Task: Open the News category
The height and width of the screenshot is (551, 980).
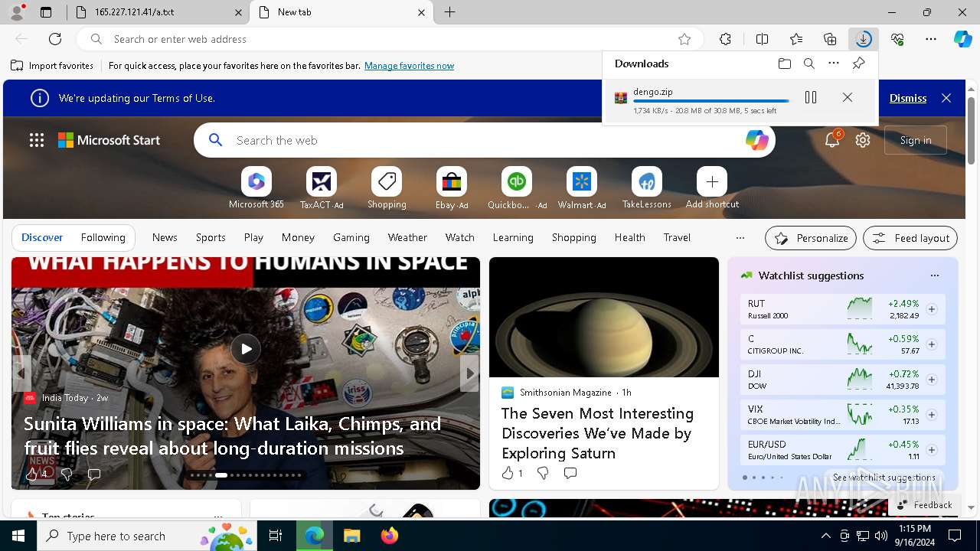Action: click(x=165, y=237)
